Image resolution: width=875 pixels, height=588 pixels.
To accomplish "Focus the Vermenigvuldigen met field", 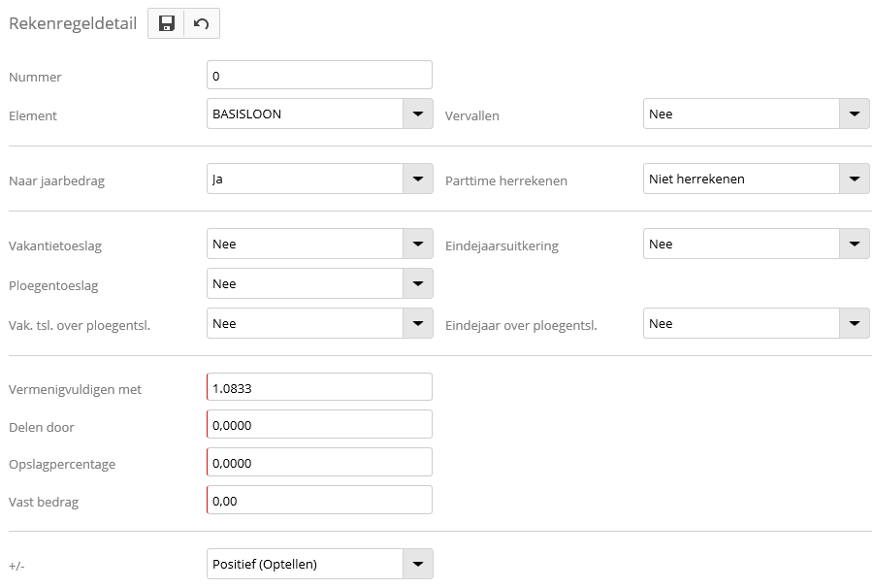I will point(319,387).
